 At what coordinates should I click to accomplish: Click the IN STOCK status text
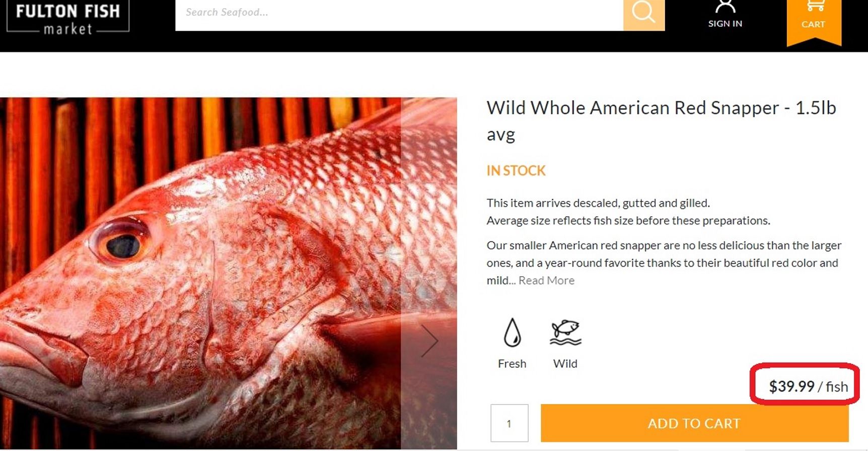516,171
